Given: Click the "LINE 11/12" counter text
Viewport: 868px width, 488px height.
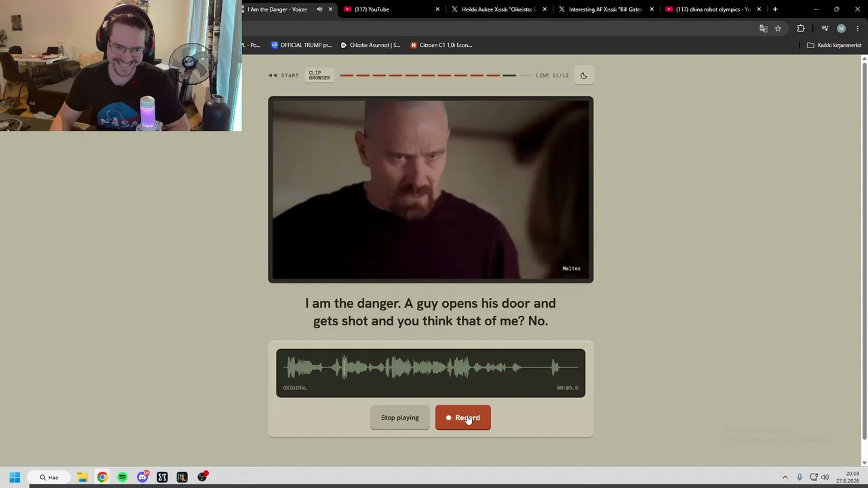Looking at the screenshot, I should (552, 75).
